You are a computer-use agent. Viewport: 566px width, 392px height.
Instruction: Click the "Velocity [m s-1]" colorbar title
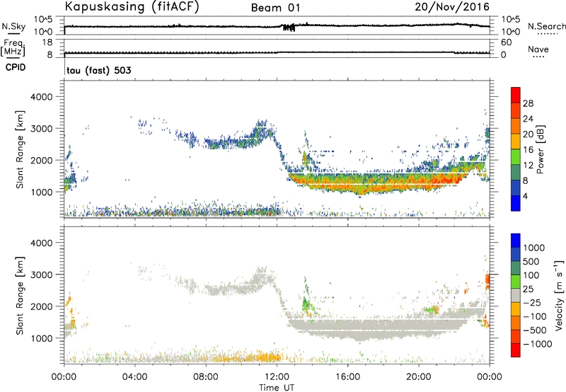point(559,295)
